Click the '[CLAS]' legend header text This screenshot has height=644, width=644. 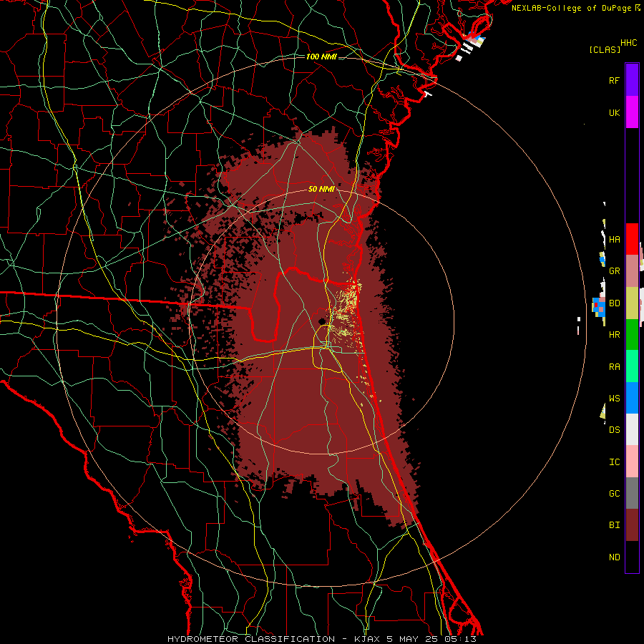click(x=605, y=49)
